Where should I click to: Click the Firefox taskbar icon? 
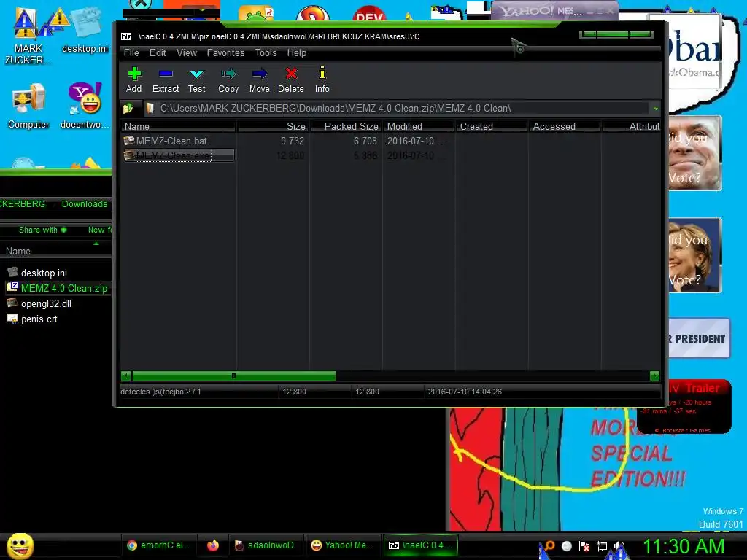(213, 545)
